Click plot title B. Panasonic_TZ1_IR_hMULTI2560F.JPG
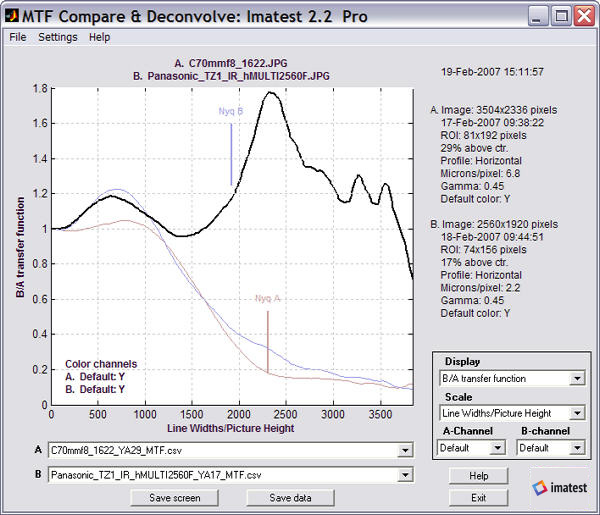The image size is (600, 515). point(231,76)
